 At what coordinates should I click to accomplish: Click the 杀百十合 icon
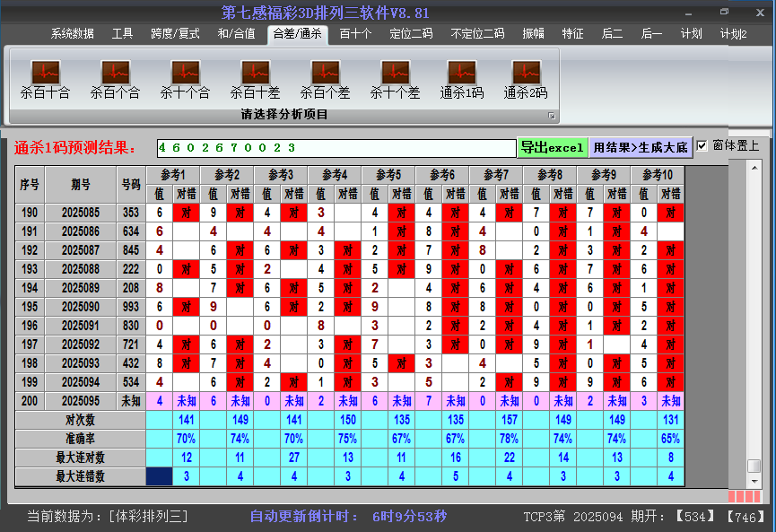[45, 73]
